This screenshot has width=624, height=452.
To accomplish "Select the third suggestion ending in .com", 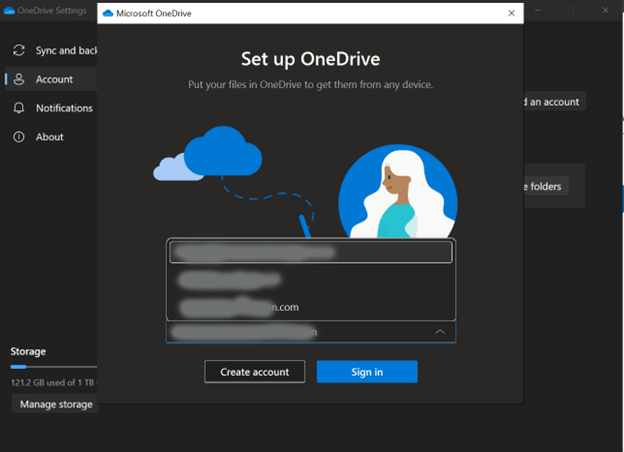I will coord(311,307).
